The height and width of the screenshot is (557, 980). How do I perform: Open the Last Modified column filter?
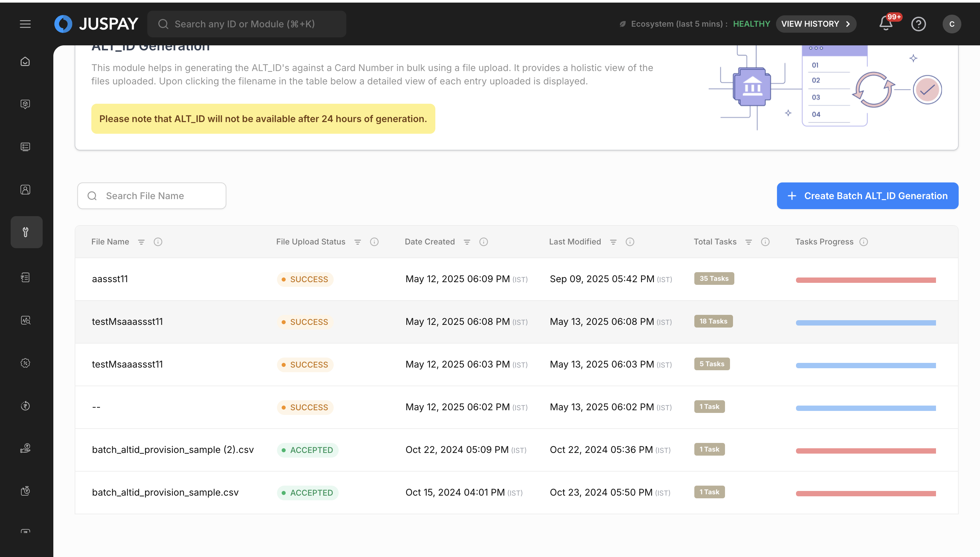point(613,242)
